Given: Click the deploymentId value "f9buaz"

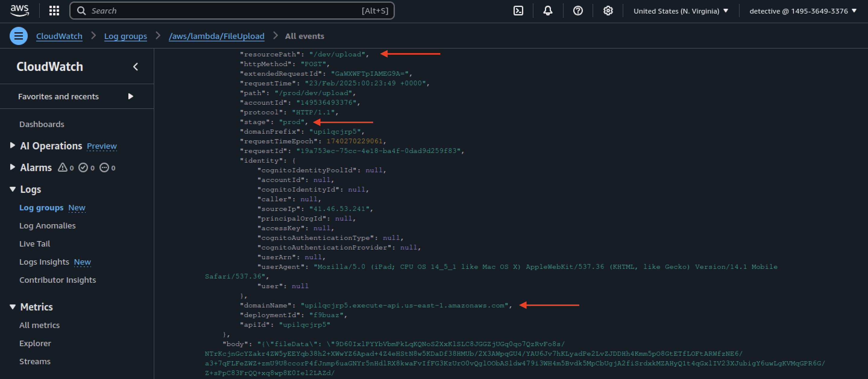Looking at the screenshot, I should coord(326,315).
